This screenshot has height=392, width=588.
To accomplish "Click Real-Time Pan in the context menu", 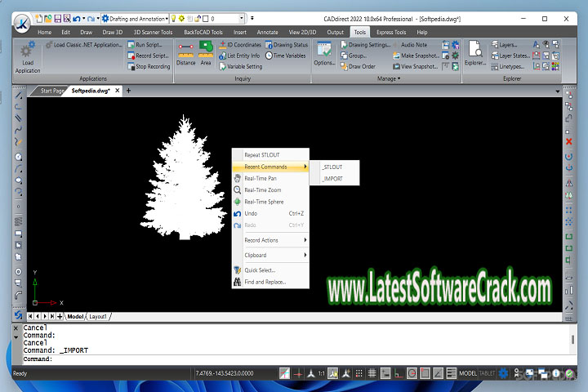I will [260, 178].
